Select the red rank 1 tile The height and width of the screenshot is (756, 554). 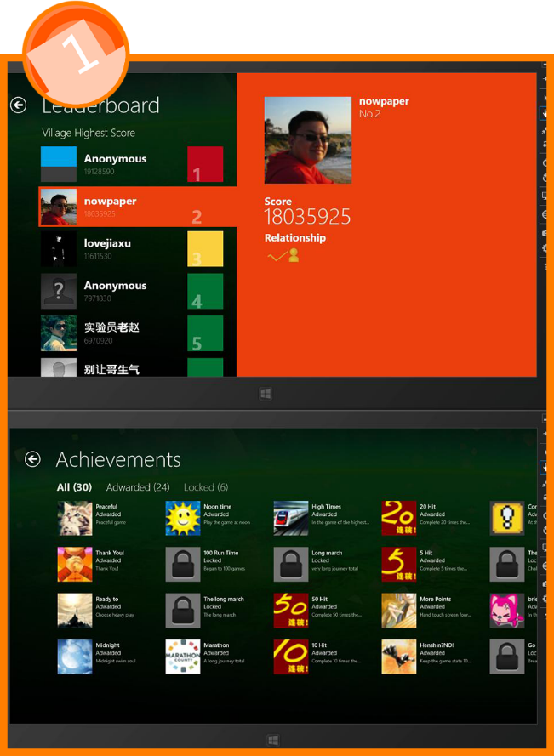(205, 164)
